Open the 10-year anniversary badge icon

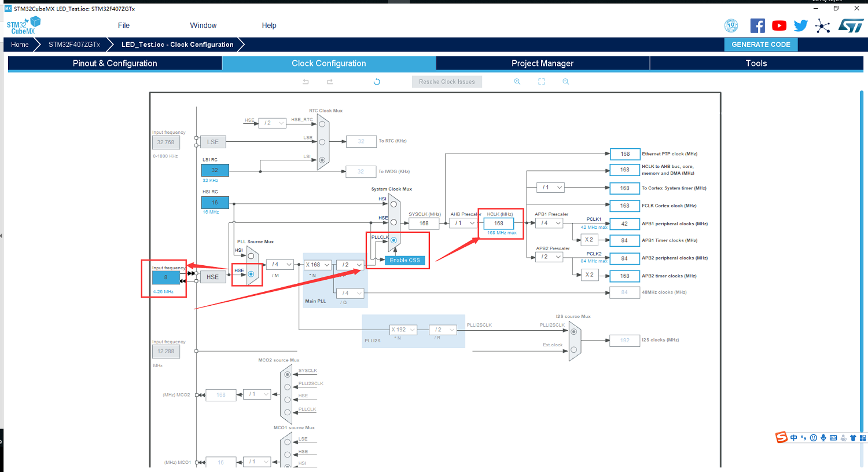pos(731,25)
